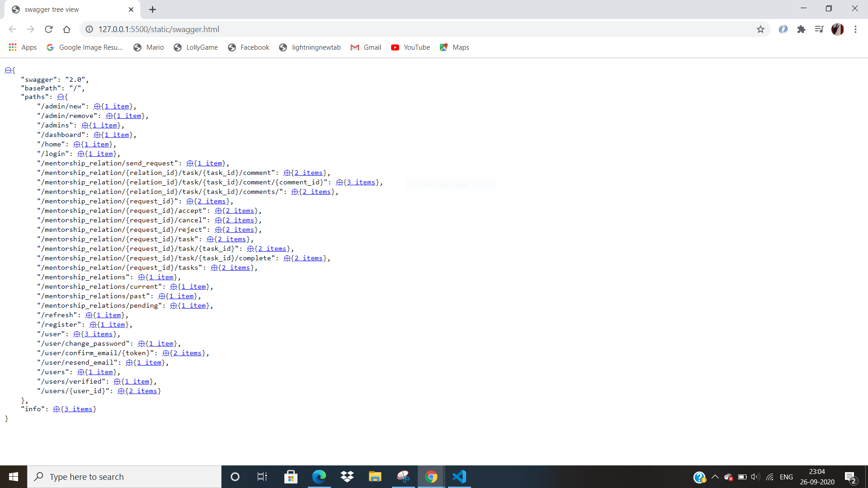Open "2 items" link for task/{task_id}/complete
This screenshot has height=488, width=868.
pos(309,258)
